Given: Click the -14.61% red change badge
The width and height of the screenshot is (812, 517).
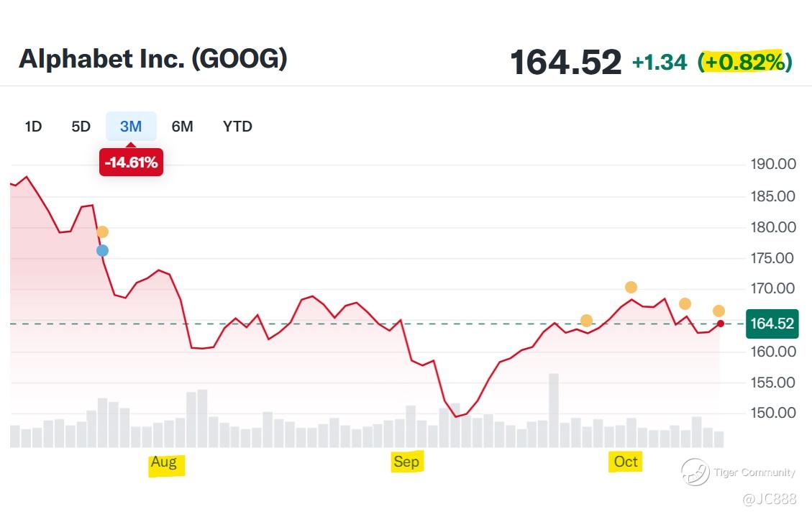Looking at the screenshot, I should coord(131,163).
